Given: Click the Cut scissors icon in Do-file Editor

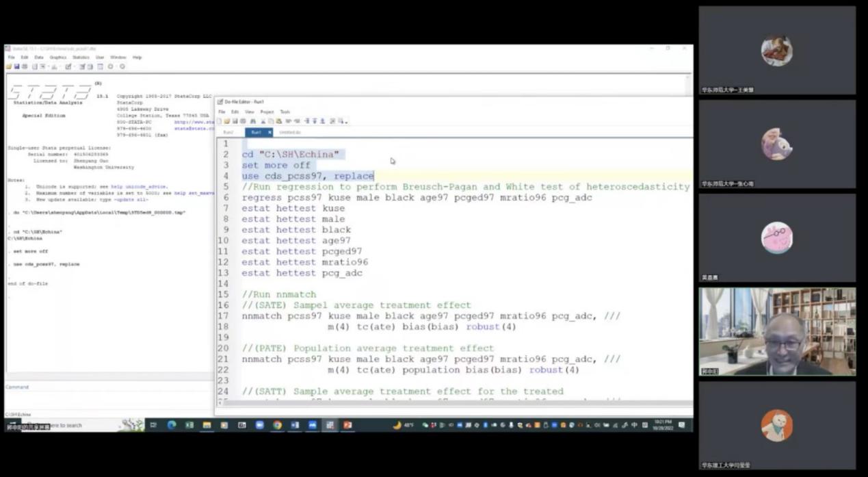Looking at the screenshot, I should [263, 121].
